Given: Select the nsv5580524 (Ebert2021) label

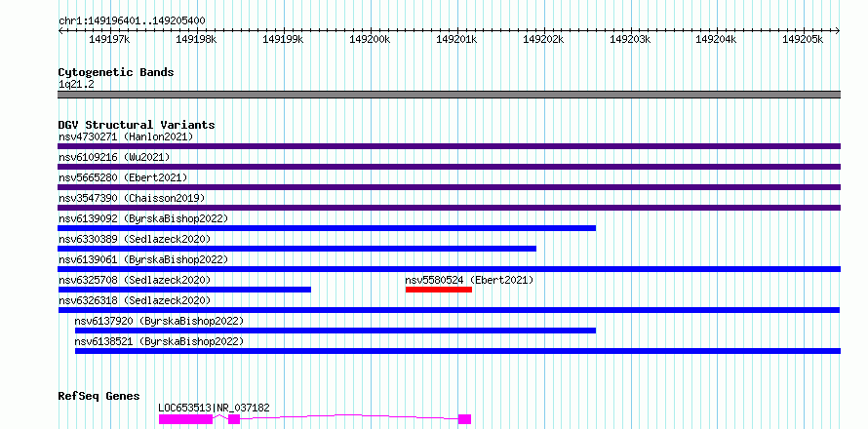Looking at the screenshot, I should click(x=469, y=280).
